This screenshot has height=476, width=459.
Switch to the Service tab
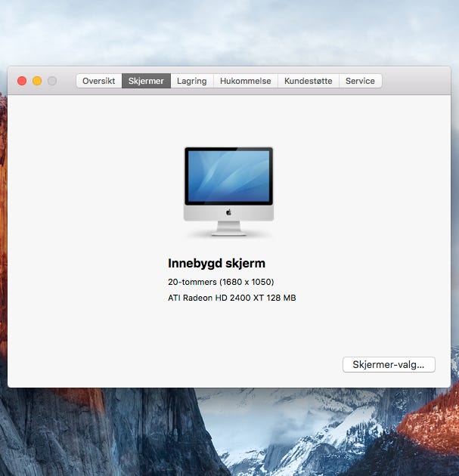[360, 81]
